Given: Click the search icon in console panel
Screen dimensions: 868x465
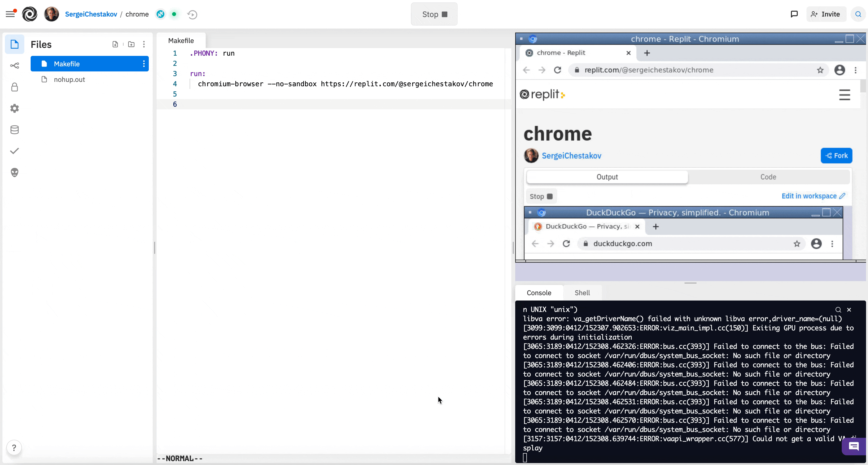Looking at the screenshot, I should coord(838,310).
